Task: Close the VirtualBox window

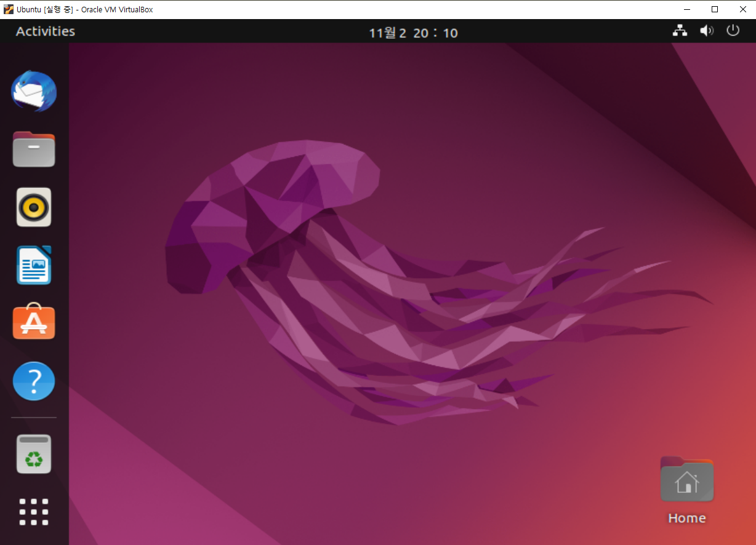Action: [742, 9]
